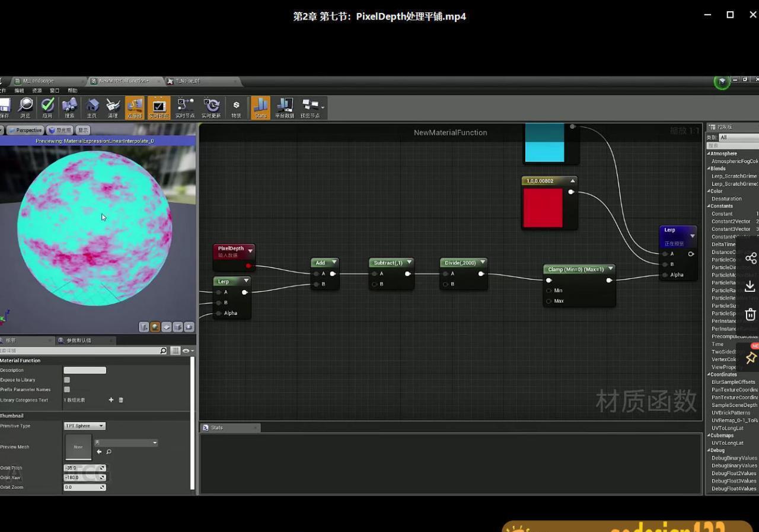Select the PixelDepth node in the graph
This screenshot has width=759, height=532.
232,249
